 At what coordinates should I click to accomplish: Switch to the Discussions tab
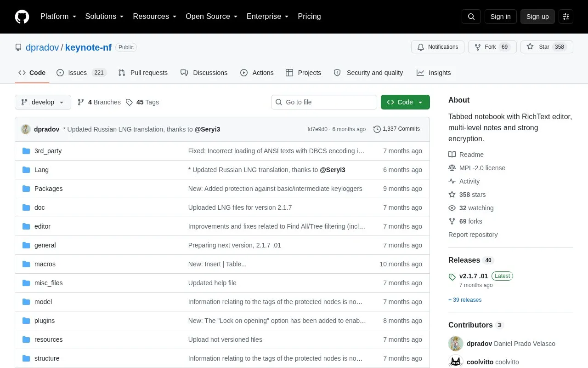[204, 73]
